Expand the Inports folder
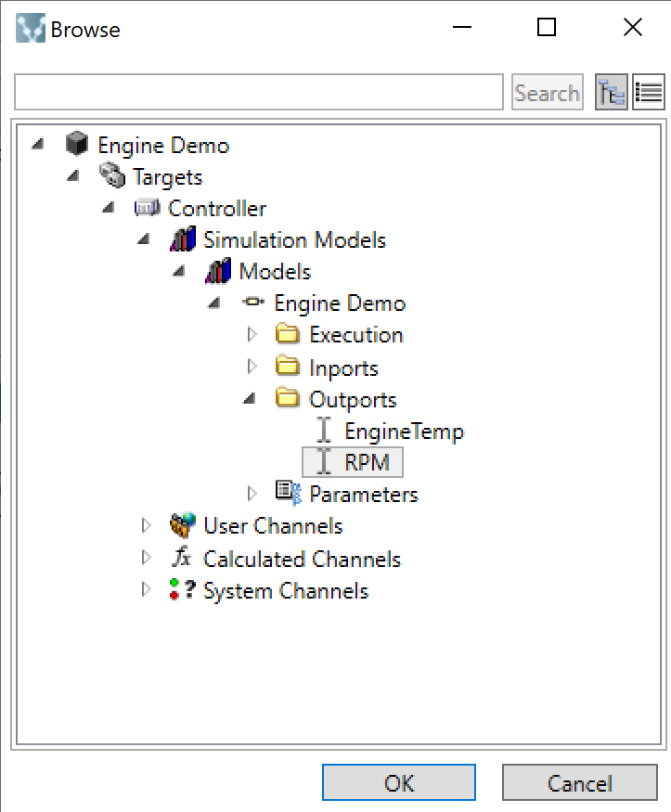Screen dimensions: 671x812 (x=252, y=367)
